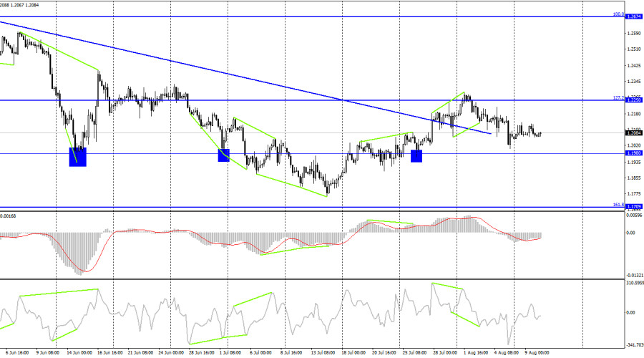The width and height of the screenshot is (644, 358).
Task: Click the 1.2510 price axis value
Action: (x=634, y=49)
